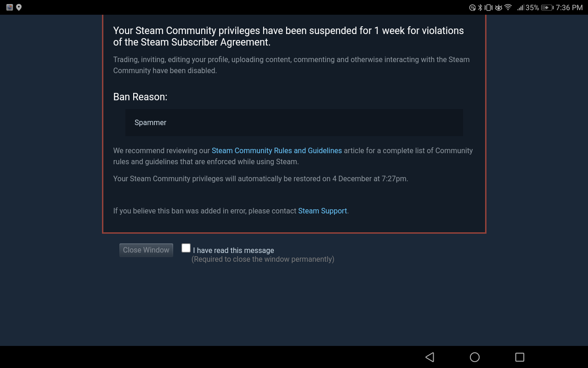
Task: Tap the location pin status icon
Action: [19, 7]
